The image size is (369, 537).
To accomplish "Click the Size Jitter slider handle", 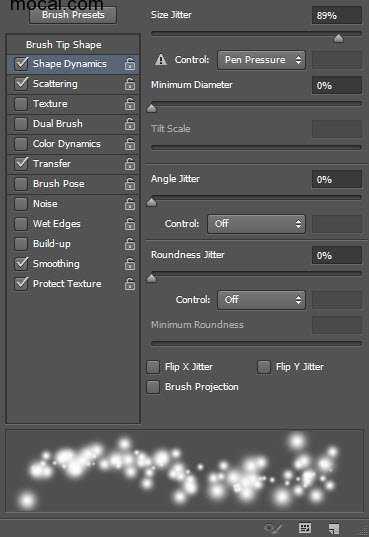I will coord(339,38).
